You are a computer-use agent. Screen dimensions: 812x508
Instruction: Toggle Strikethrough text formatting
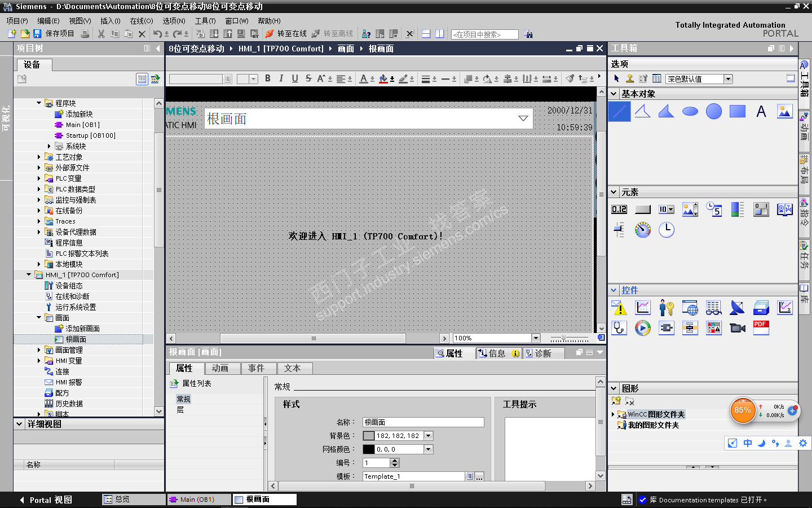coord(308,78)
